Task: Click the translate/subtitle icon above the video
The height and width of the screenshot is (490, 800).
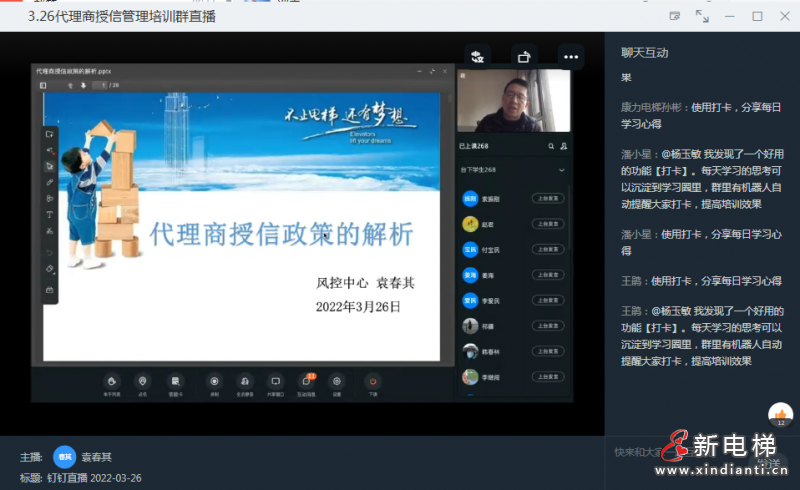Action: [x=478, y=57]
